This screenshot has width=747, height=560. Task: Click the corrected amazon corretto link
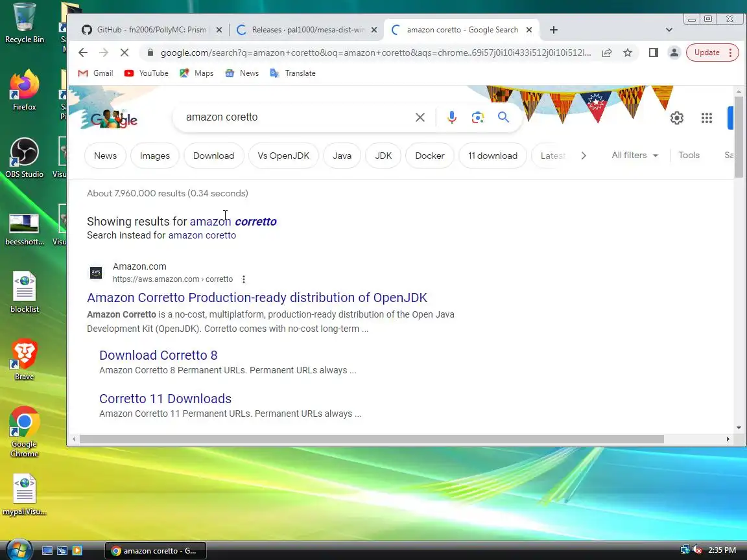pyautogui.click(x=233, y=222)
